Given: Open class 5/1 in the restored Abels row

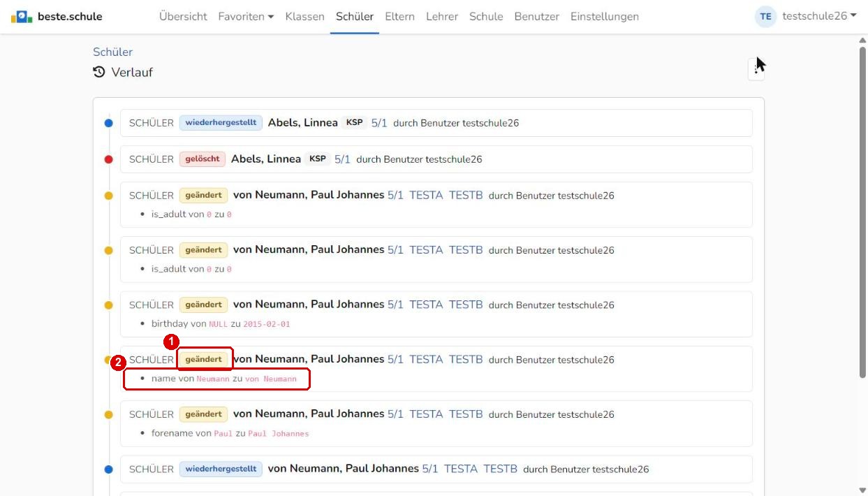Looking at the screenshot, I should pos(379,123).
